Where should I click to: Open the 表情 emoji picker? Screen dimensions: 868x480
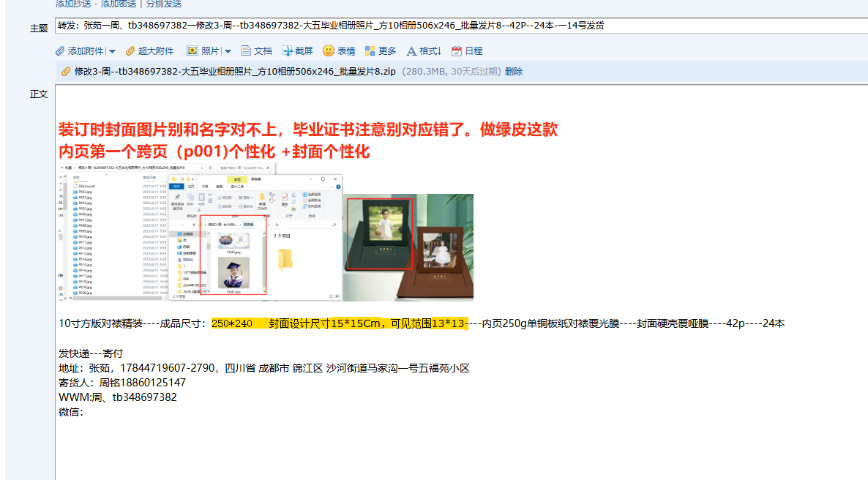tap(339, 51)
